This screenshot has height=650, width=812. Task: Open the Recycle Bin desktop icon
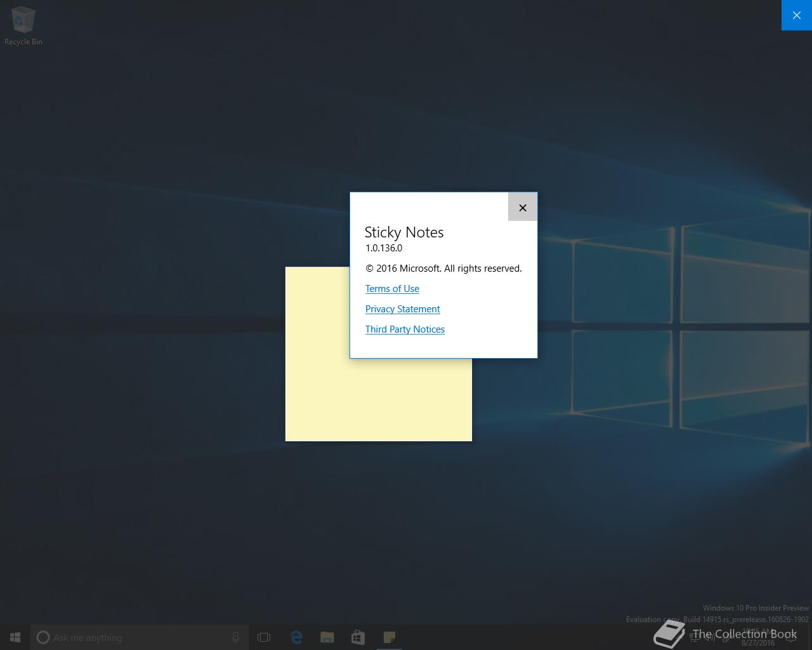click(23, 26)
